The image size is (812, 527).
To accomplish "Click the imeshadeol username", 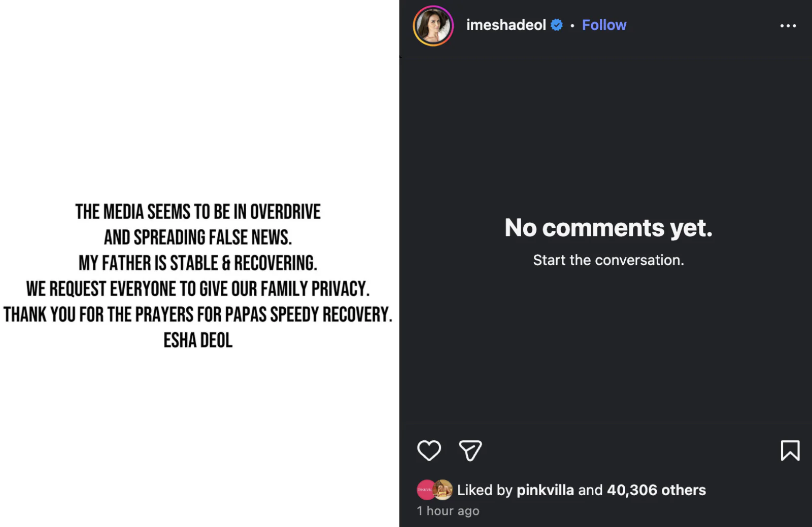I will tap(506, 24).
